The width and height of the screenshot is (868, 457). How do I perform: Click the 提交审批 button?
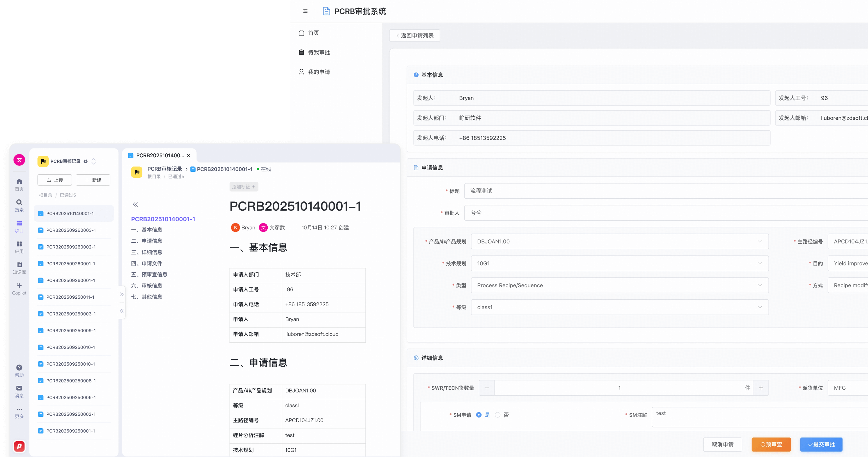[x=821, y=444]
